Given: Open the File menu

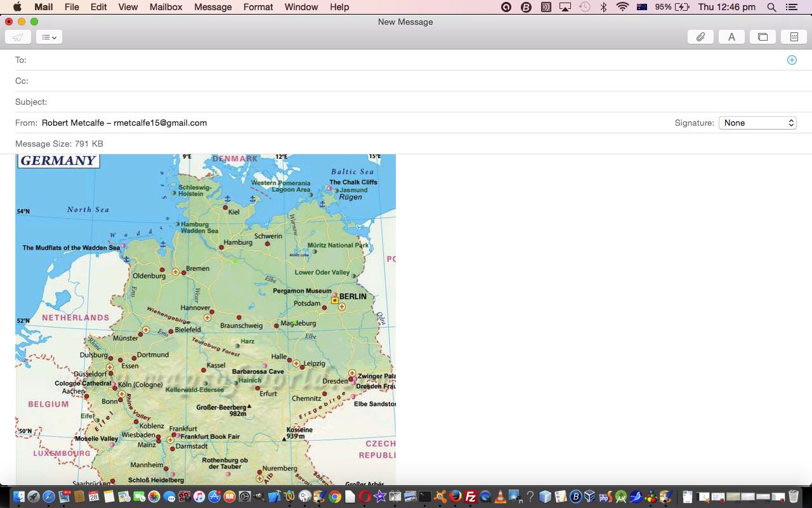Looking at the screenshot, I should coord(72,7).
